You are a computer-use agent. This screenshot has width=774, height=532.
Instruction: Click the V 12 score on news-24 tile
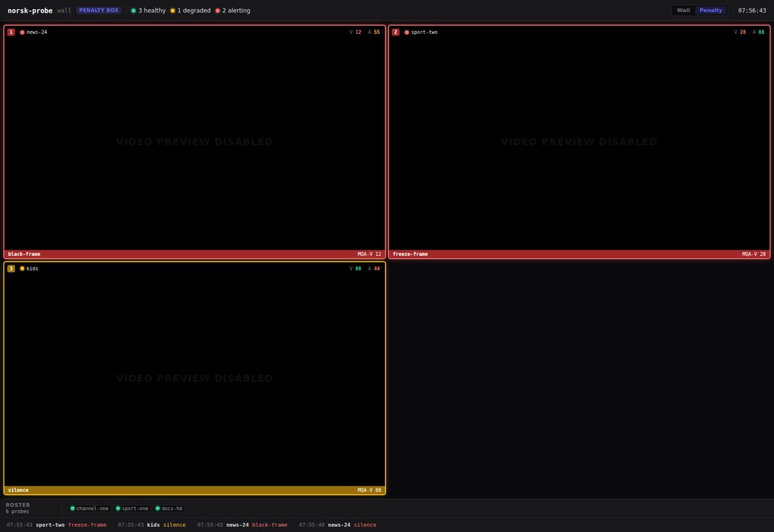click(355, 32)
